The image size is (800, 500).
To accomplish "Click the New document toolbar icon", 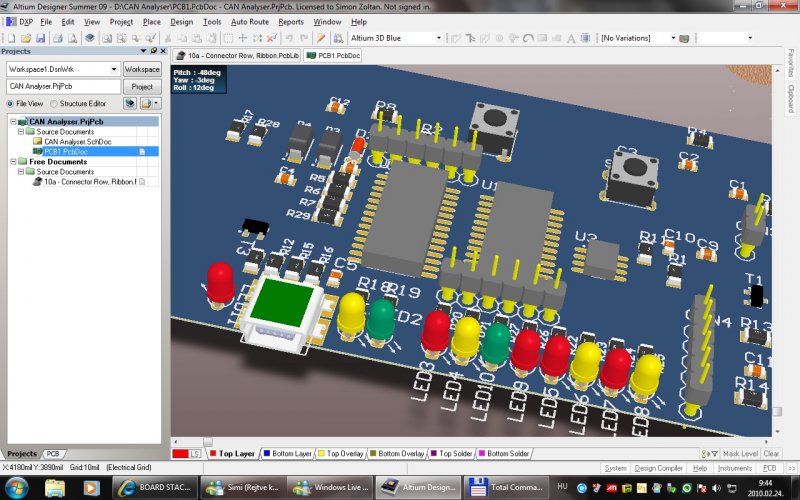I will (x=11, y=38).
